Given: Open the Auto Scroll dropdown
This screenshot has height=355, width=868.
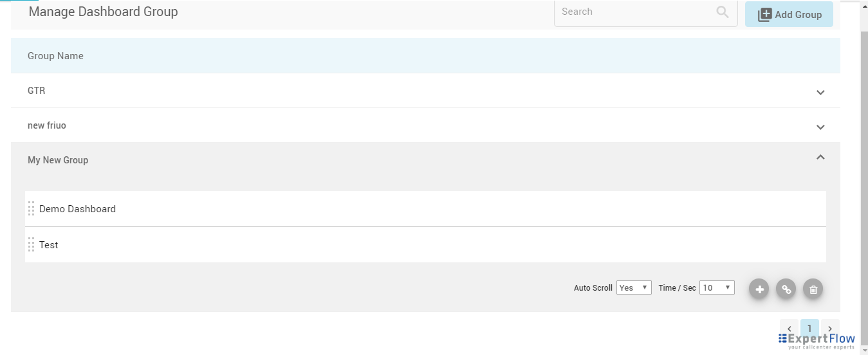Looking at the screenshot, I should click(634, 287).
